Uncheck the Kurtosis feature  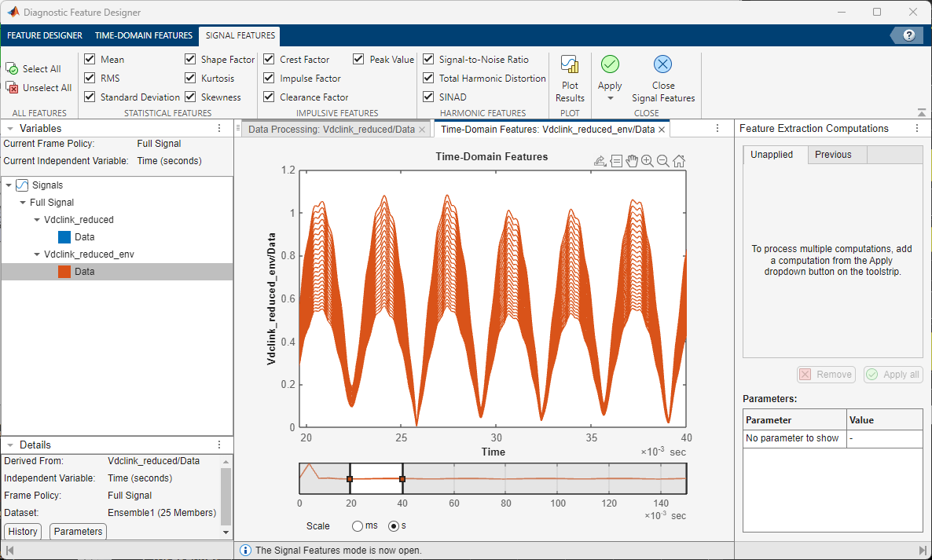pyautogui.click(x=189, y=78)
